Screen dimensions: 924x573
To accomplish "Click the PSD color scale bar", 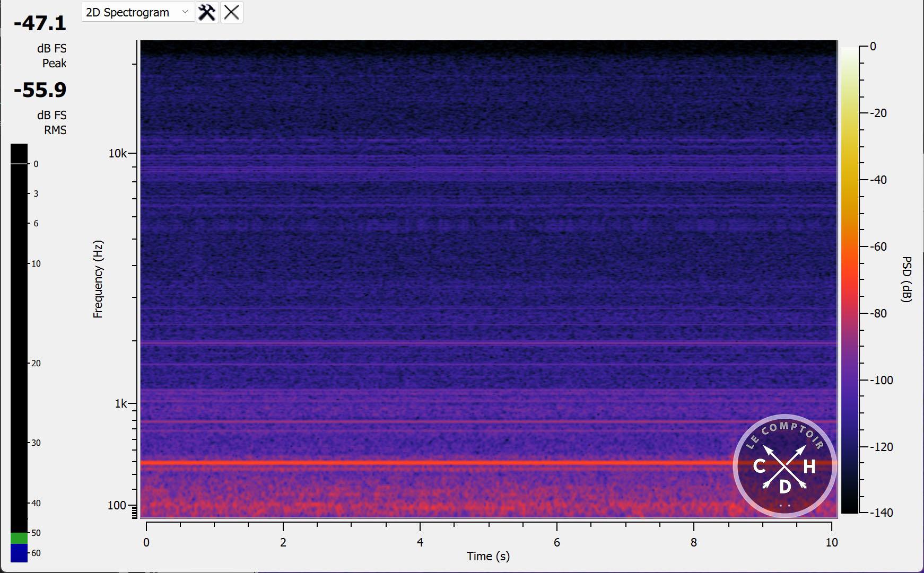I will (849, 280).
